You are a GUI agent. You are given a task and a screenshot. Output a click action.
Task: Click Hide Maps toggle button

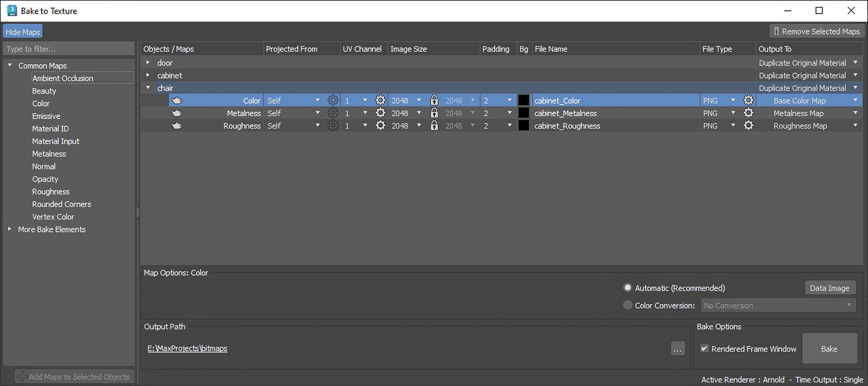pyautogui.click(x=23, y=32)
